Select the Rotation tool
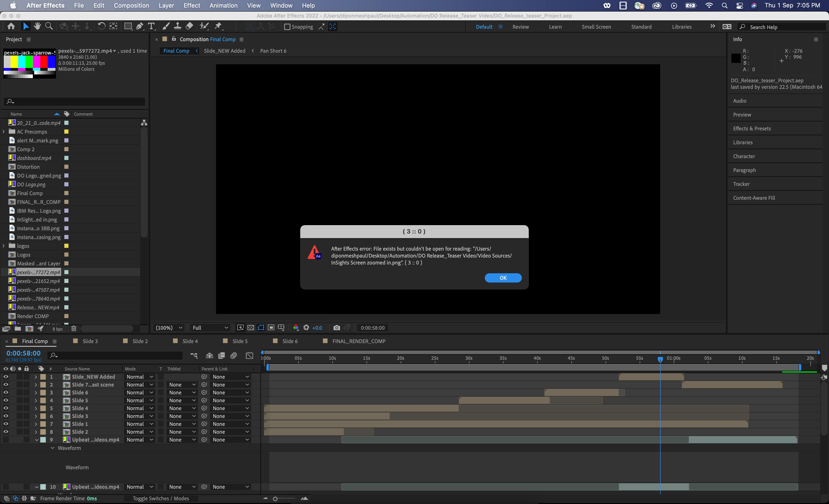 click(101, 26)
